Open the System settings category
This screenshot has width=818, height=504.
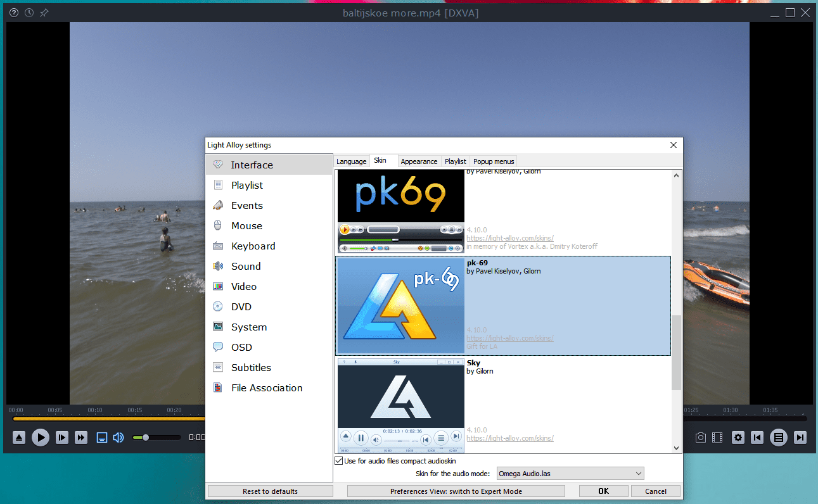point(269,327)
